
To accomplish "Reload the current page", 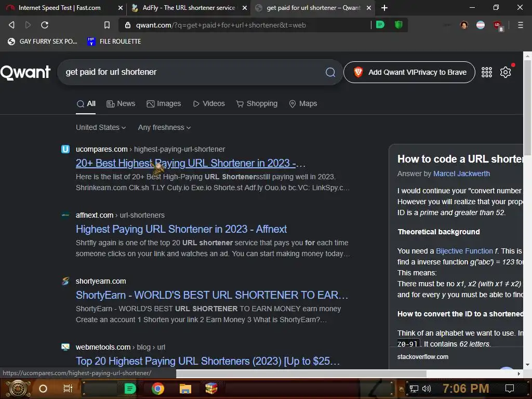I will point(45,25).
